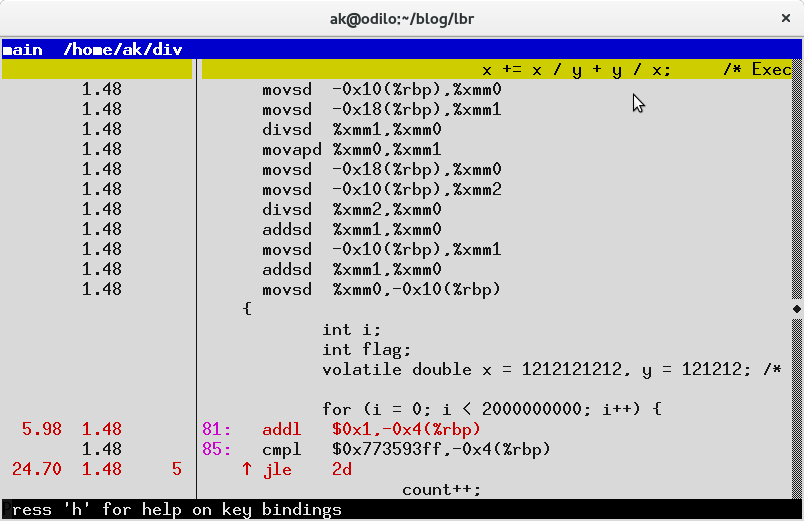Viewport: 804px width, 521px height.
Task: Select the 'divsd %xmm1,%xmm0' line
Action: coord(352,129)
